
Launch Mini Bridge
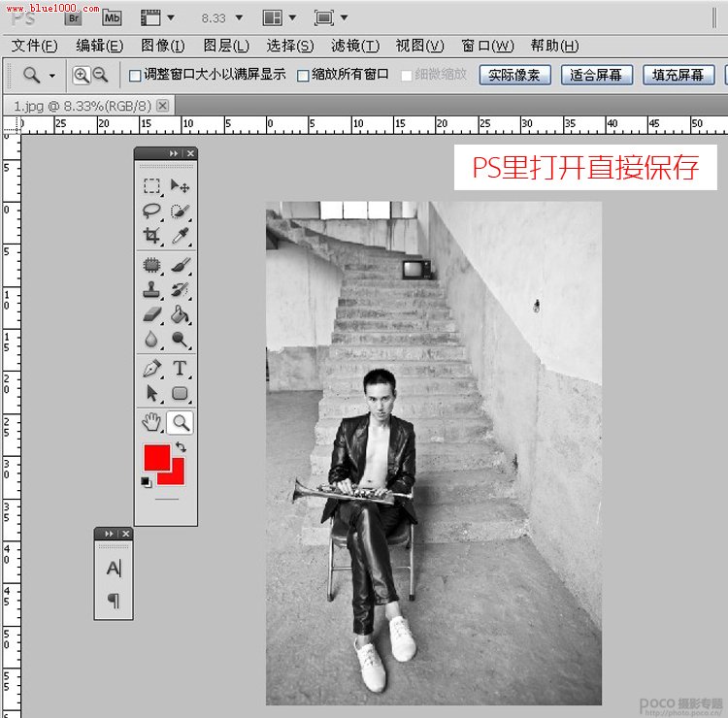click(112, 18)
